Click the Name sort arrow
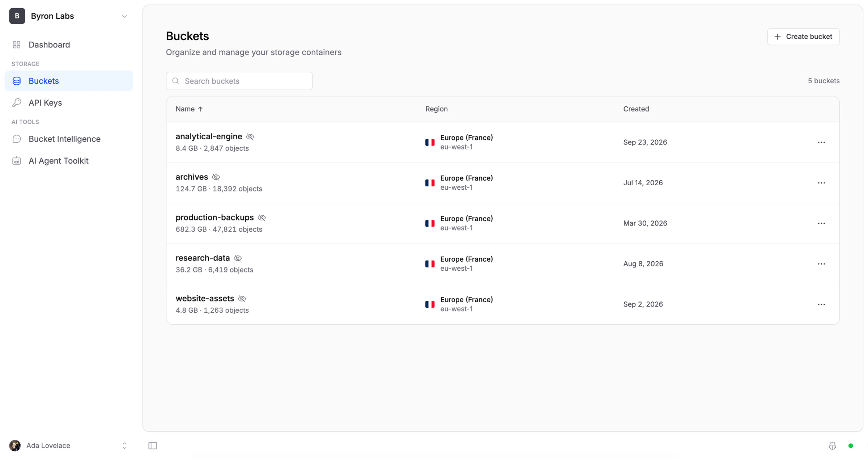Viewport: 868px width, 460px height. pyautogui.click(x=200, y=109)
